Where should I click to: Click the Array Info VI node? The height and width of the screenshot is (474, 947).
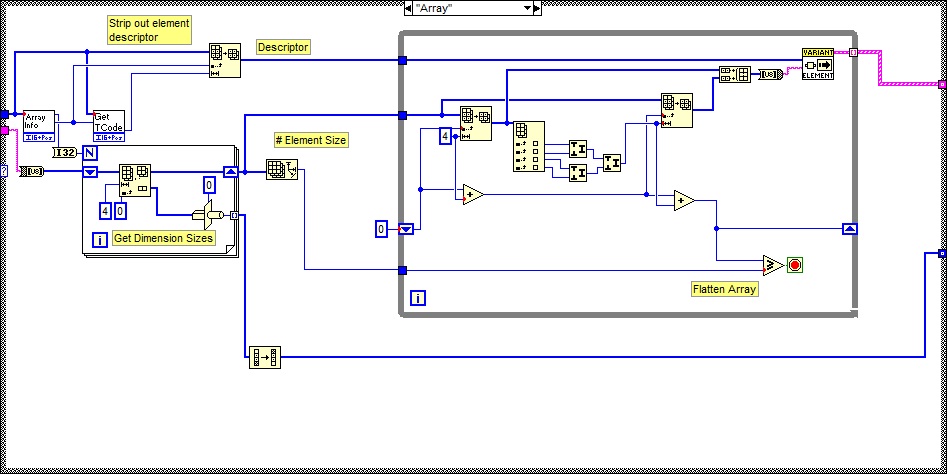click(40, 127)
